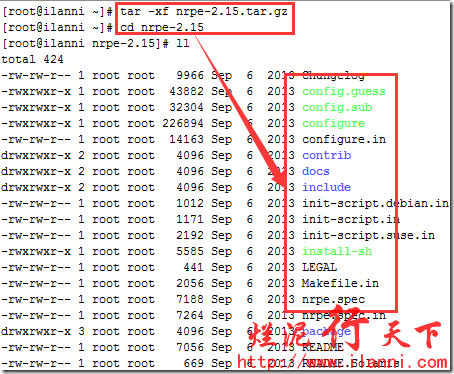
Task: Select the init-script.debian.in file name
Action: tap(375, 203)
